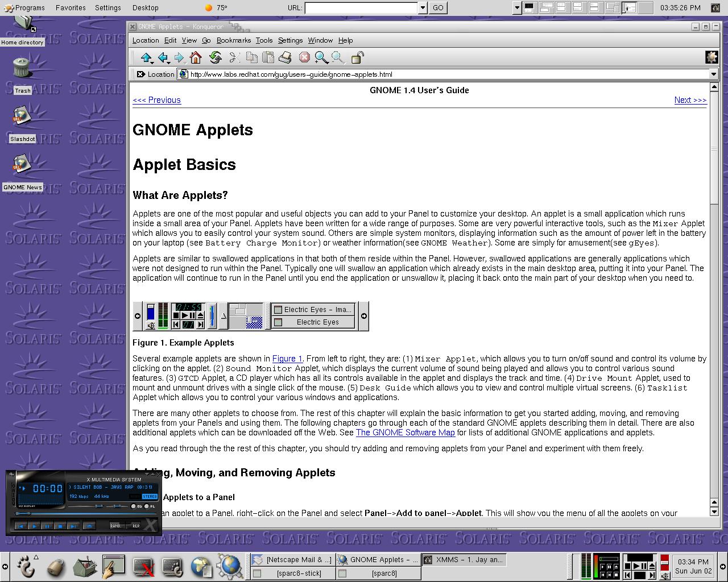Follow the <<< Previous link
The width and height of the screenshot is (728, 582).
pos(156,100)
